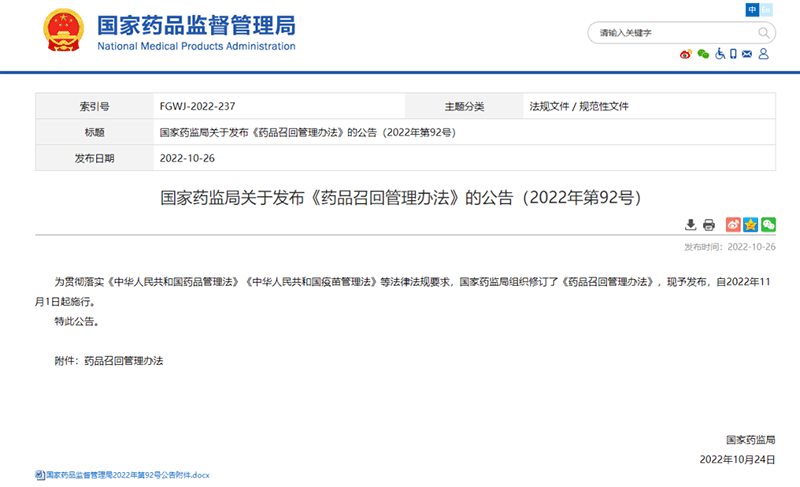Switch site language to English (En)
Screen dimensions: 800x487
[768, 10]
